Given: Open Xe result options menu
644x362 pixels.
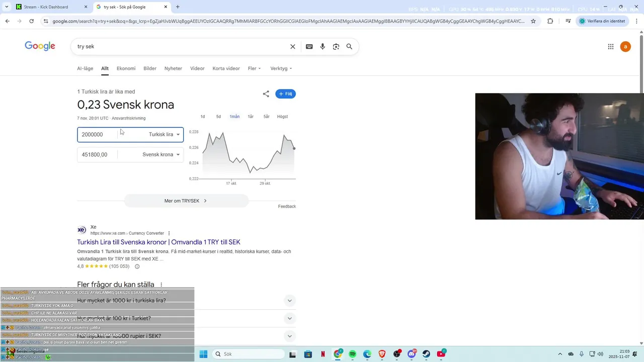Looking at the screenshot, I should pyautogui.click(x=169, y=233).
